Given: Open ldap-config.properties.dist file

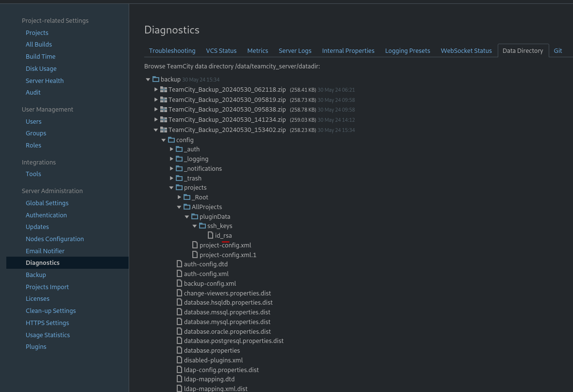Looking at the screenshot, I should (221, 370).
